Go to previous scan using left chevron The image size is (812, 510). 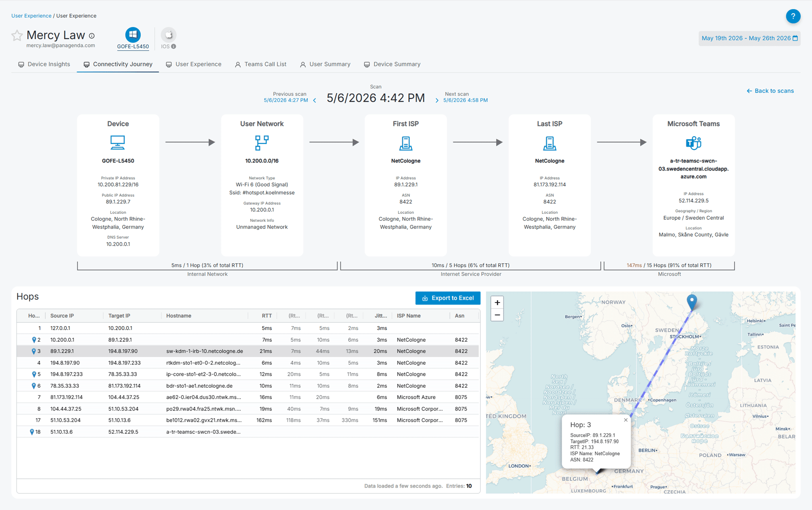(315, 100)
